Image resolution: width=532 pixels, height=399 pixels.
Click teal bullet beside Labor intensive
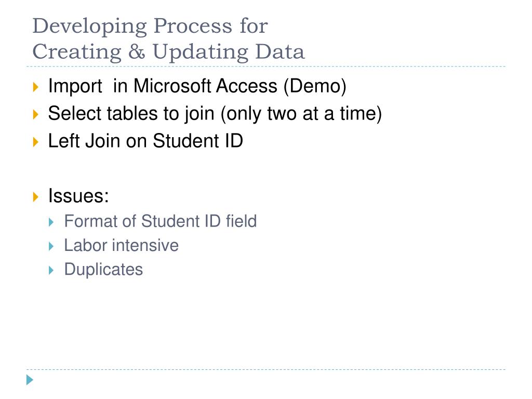(x=51, y=246)
